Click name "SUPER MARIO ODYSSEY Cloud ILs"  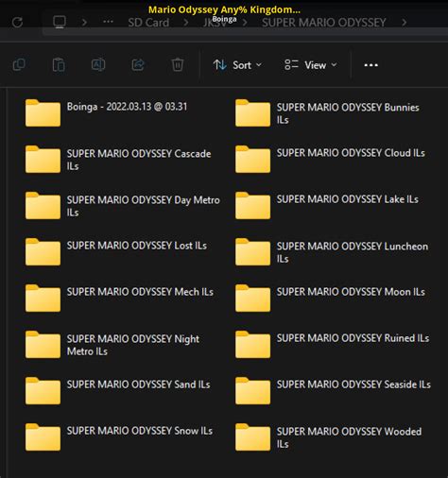click(351, 153)
